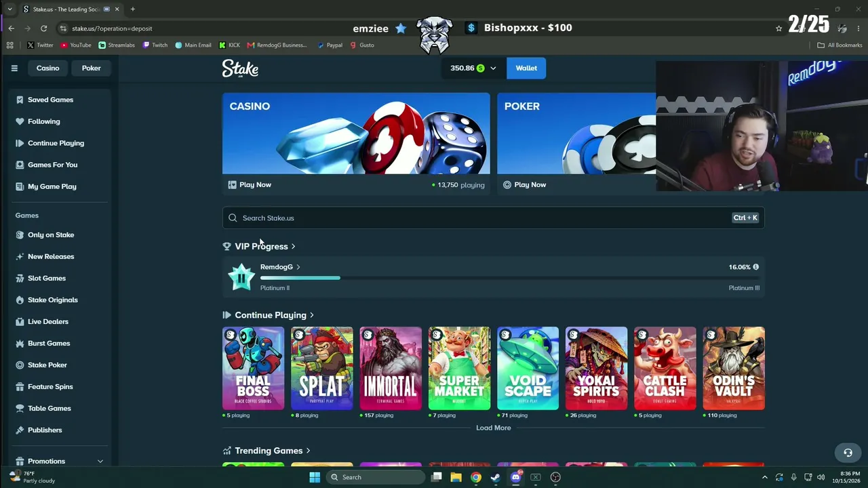The image size is (868, 488).
Task: Open the Streamlabs bookmark
Action: pos(117,45)
